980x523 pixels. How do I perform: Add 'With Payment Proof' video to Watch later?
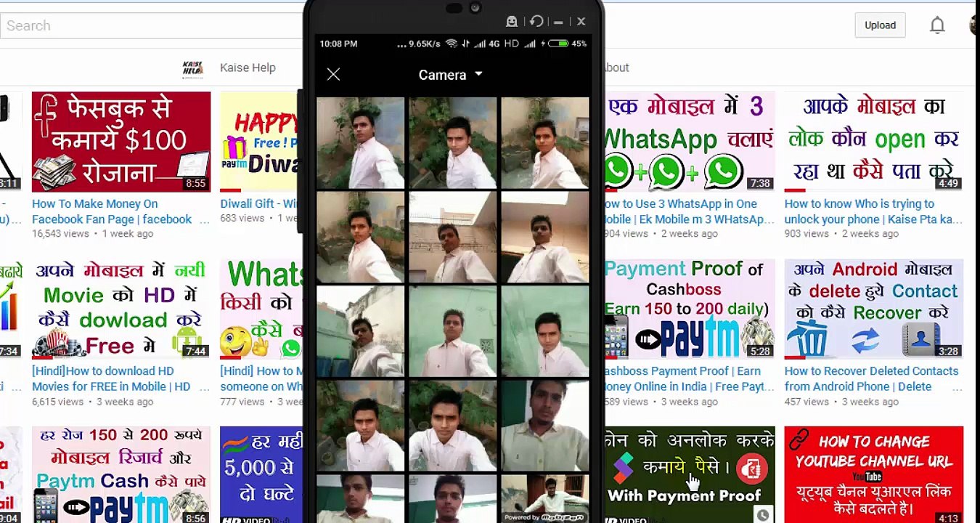pos(763,515)
